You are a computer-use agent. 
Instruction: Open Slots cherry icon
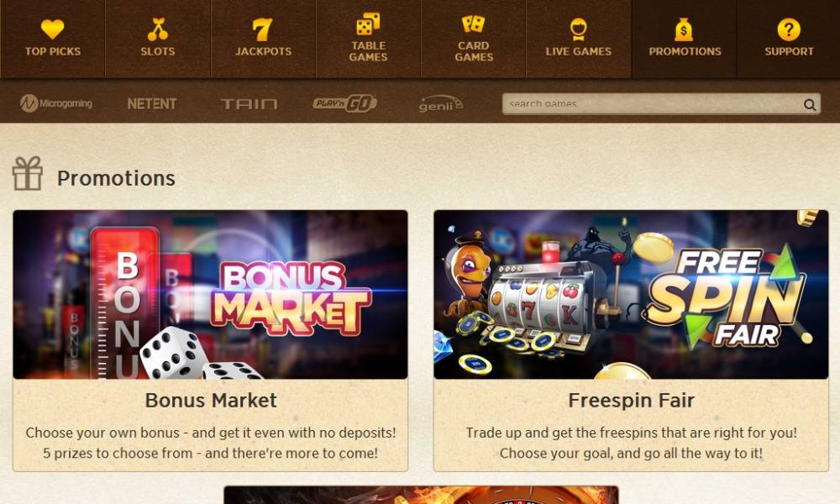tap(158, 29)
